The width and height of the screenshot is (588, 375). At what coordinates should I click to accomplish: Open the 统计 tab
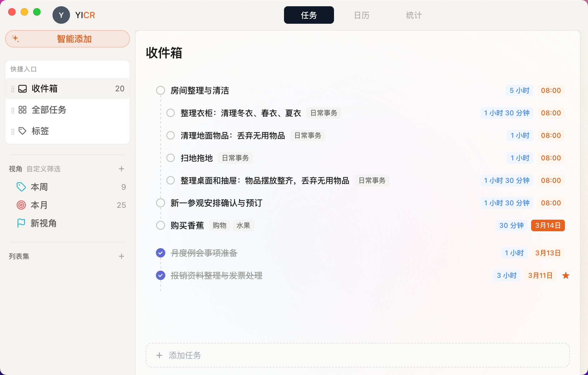(x=414, y=15)
